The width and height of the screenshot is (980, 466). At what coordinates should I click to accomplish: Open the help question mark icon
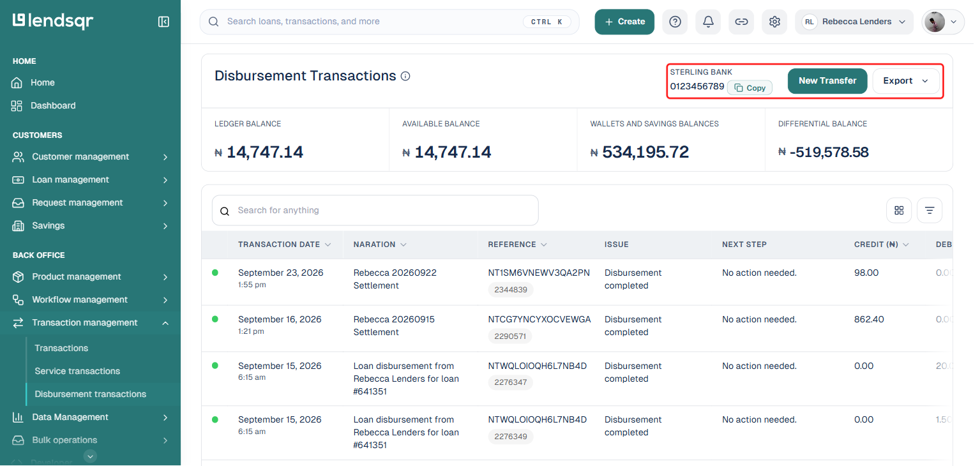pyautogui.click(x=675, y=22)
